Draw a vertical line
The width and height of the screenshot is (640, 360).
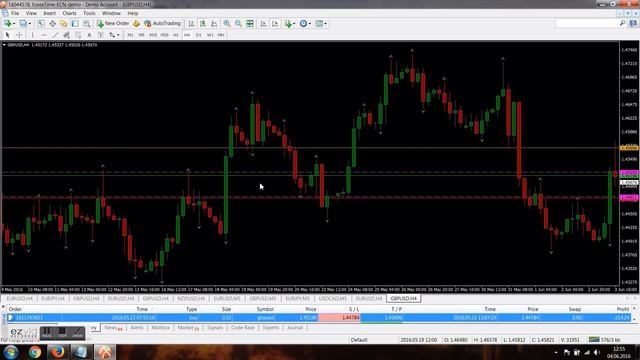pyautogui.click(x=33, y=35)
